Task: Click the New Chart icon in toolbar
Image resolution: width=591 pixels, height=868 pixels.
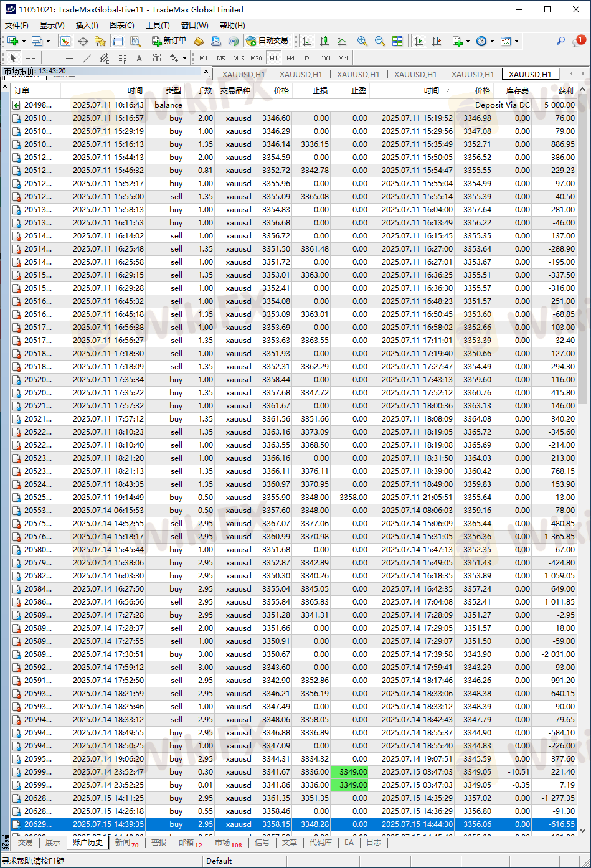Action: (12, 41)
